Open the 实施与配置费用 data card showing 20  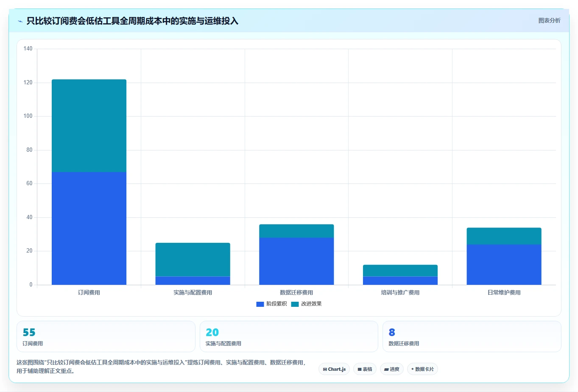(289, 336)
